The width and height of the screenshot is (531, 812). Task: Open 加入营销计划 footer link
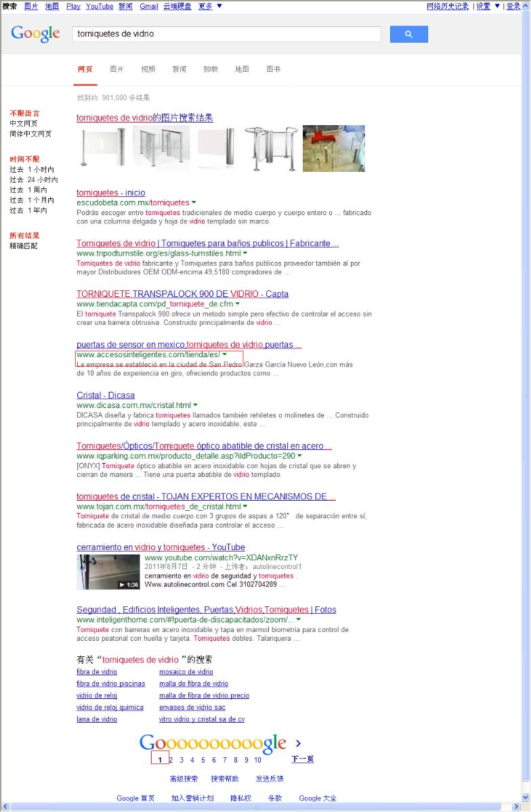pos(192,798)
